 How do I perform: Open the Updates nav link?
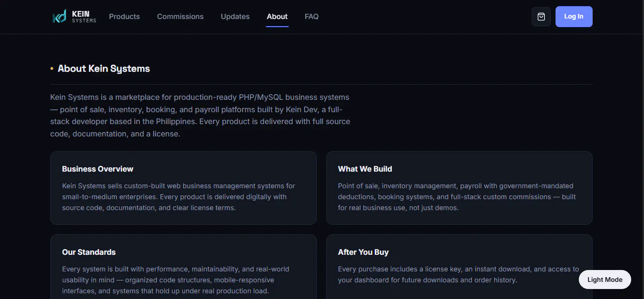235,17
